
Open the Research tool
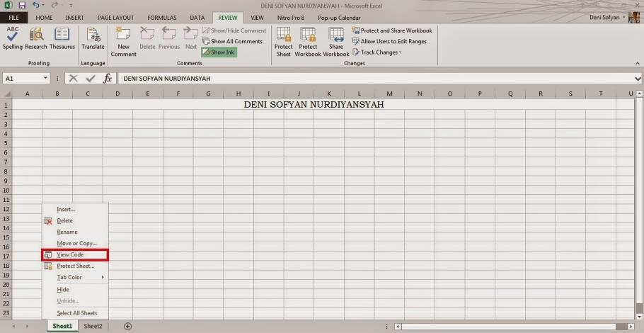coord(36,38)
